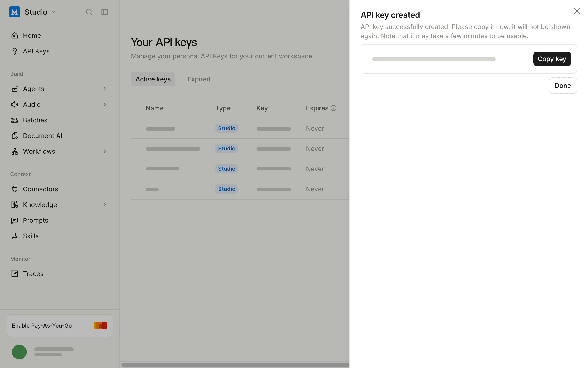The height and width of the screenshot is (368, 588).
Task: Click the "Build" section label
Action: point(17,74)
